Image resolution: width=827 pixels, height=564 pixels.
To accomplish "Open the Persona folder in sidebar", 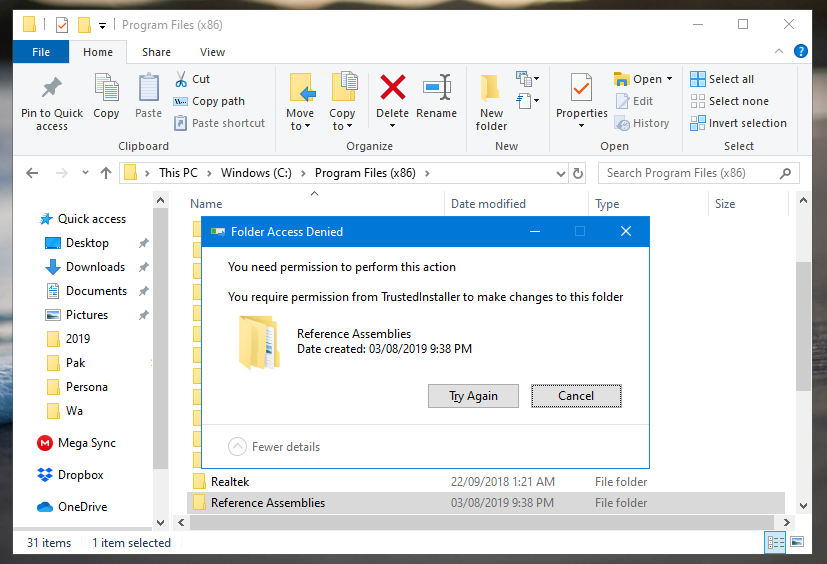I will (78, 387).
